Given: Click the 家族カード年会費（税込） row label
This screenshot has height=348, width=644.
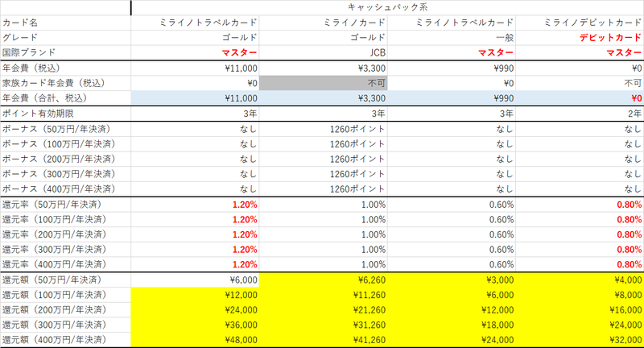Looking at the screenshot, I should (x=54, y=83).
